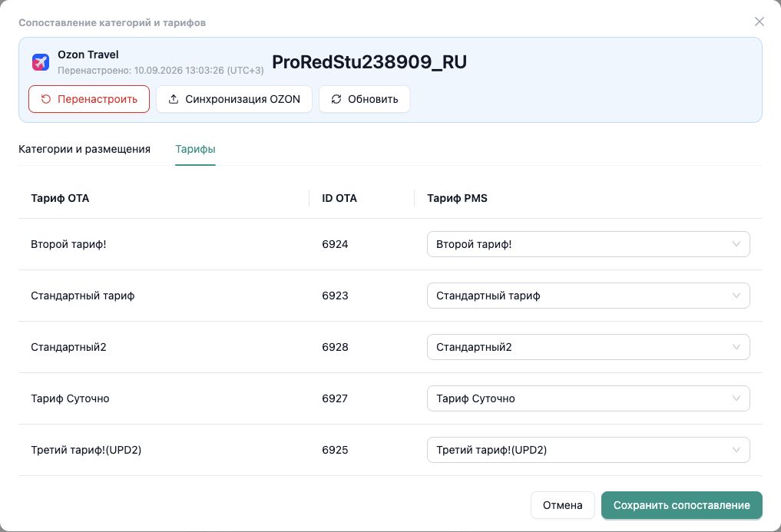Click OTA tariff name Стандартный тариф

(83, 296)
